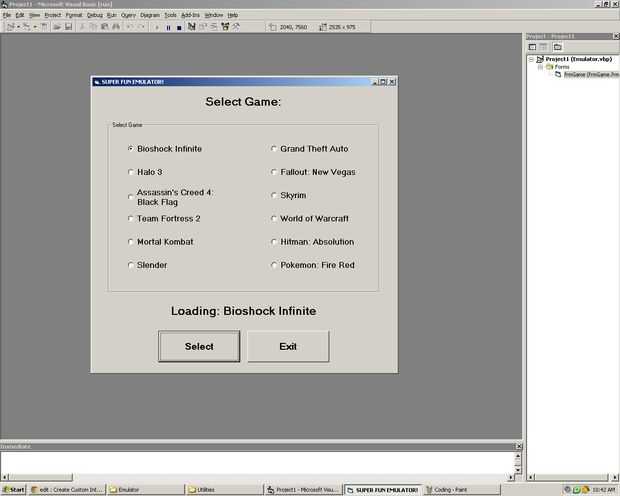Open the File menu
The image size is (620, 496).
(x=7, y=15)
